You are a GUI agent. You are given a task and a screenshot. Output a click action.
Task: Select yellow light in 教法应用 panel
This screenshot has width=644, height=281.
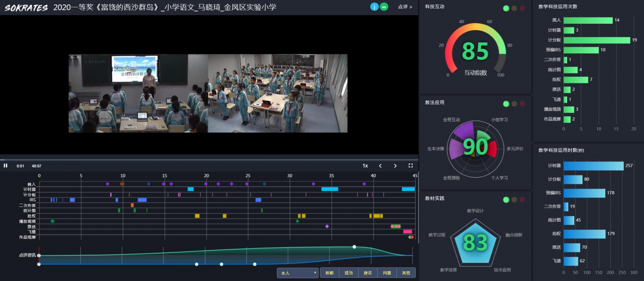[x=514, y=104]
